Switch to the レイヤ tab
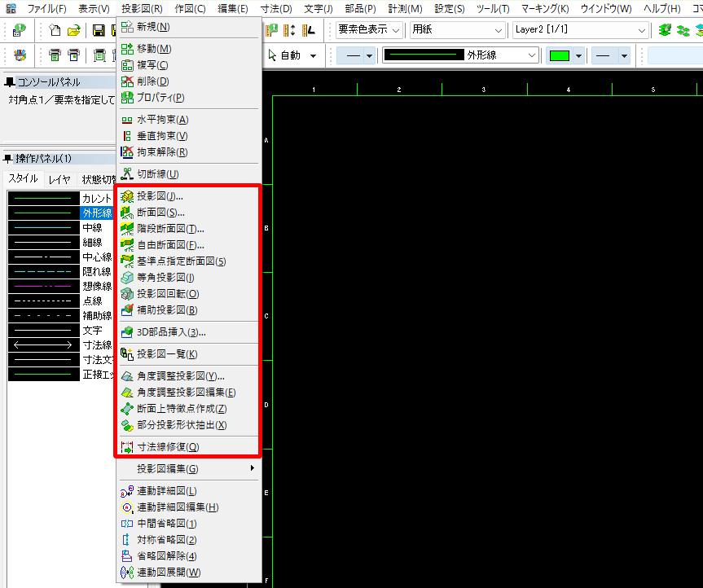This screenshot has width=703, height=588. point(59,179)
